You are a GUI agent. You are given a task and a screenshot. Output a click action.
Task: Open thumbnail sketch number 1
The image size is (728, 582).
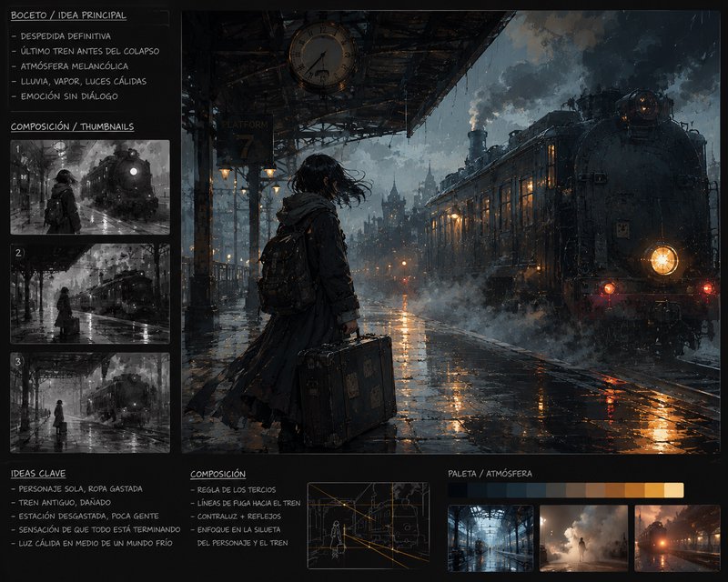[x=90, y=187]
